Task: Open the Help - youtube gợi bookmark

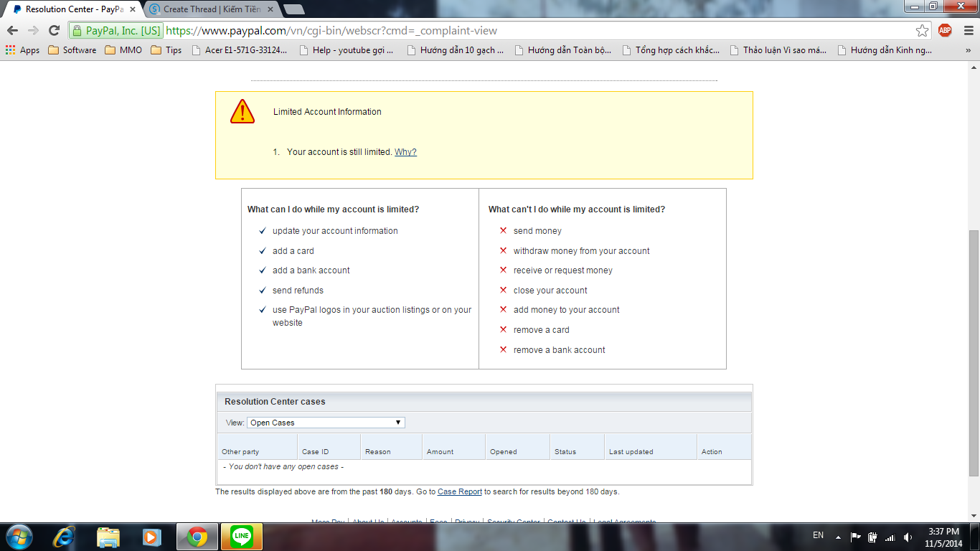Action: coord(346,50)
